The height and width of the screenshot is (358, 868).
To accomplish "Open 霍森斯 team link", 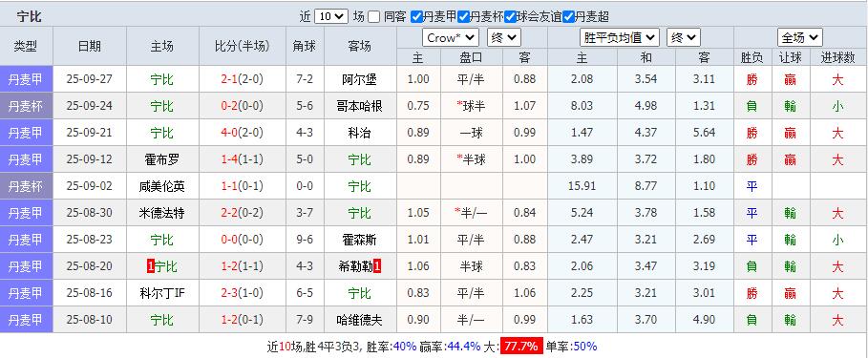I will coord(359,240).
